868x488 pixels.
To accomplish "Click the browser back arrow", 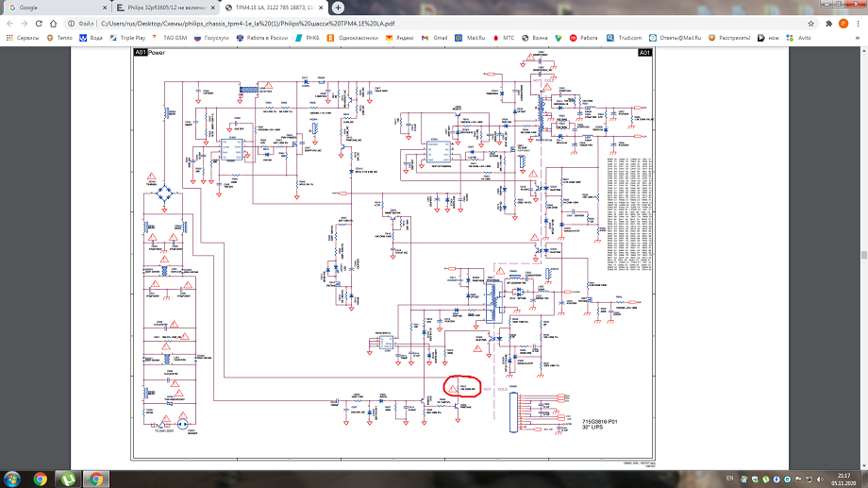I will [11, 23].
